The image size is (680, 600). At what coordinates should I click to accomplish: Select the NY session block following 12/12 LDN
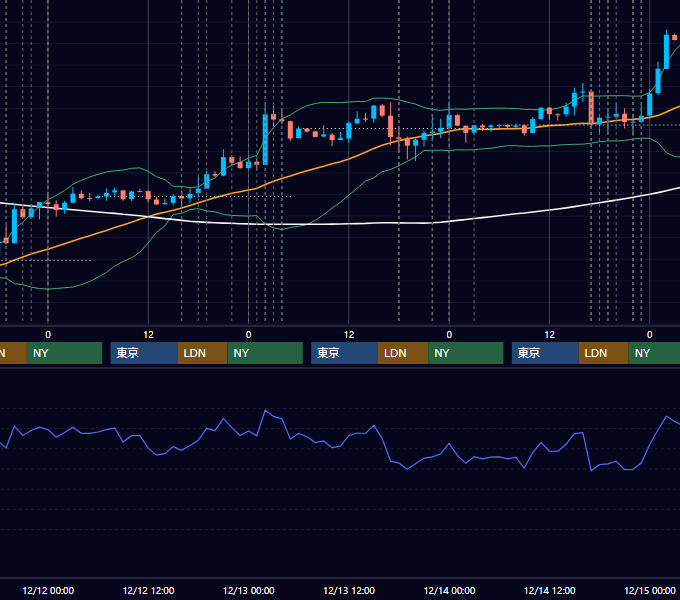[x=265, y=353]
